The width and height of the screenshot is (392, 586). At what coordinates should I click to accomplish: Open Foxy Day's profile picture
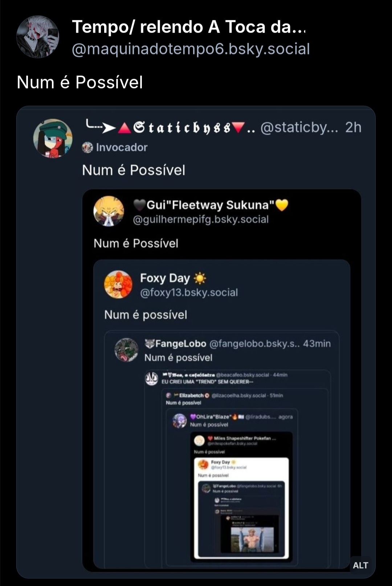[118, 284]
